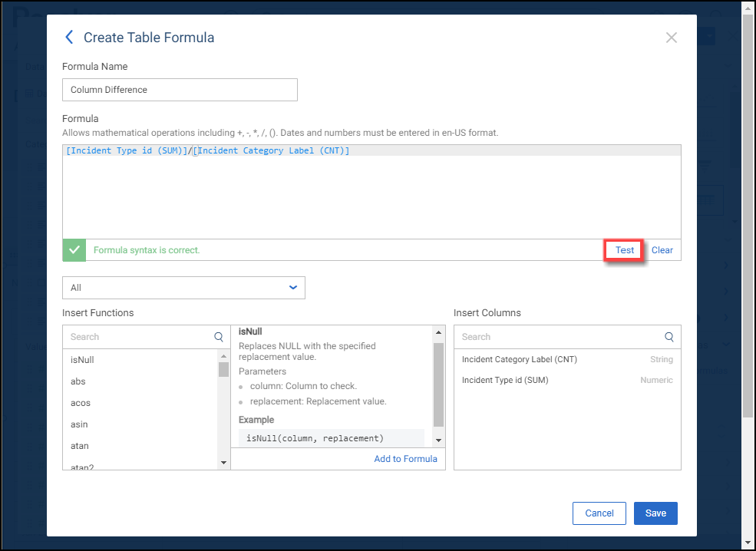Click Add to Formula link
The width and height of the screenshot is (756, 551).
click(x=405, y=459)
